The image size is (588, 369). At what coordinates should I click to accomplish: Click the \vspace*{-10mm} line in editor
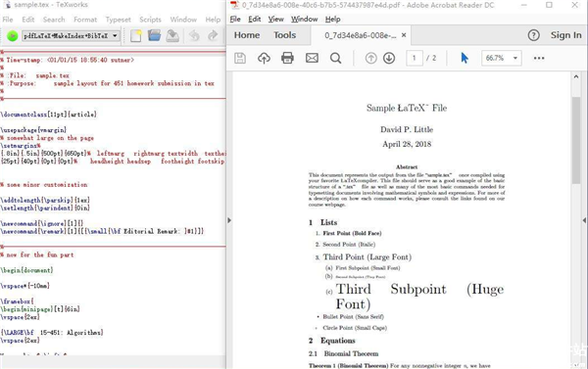24,286
